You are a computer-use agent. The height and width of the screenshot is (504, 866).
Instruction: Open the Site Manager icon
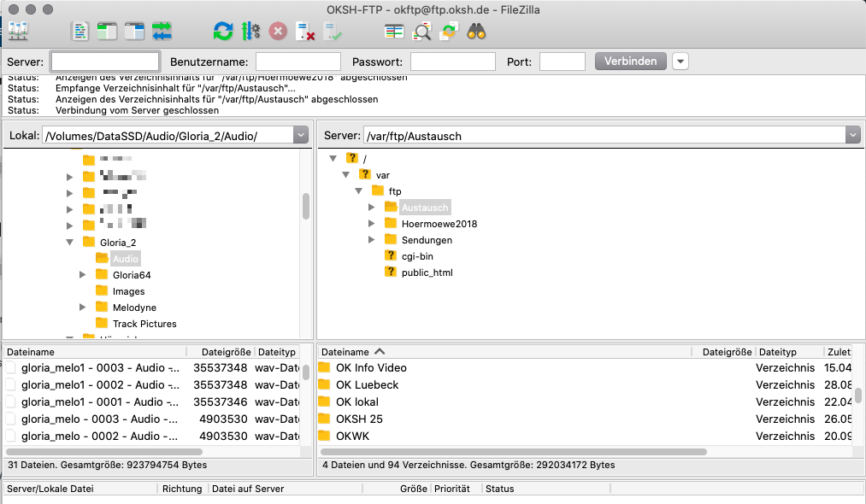coord(18,32)
